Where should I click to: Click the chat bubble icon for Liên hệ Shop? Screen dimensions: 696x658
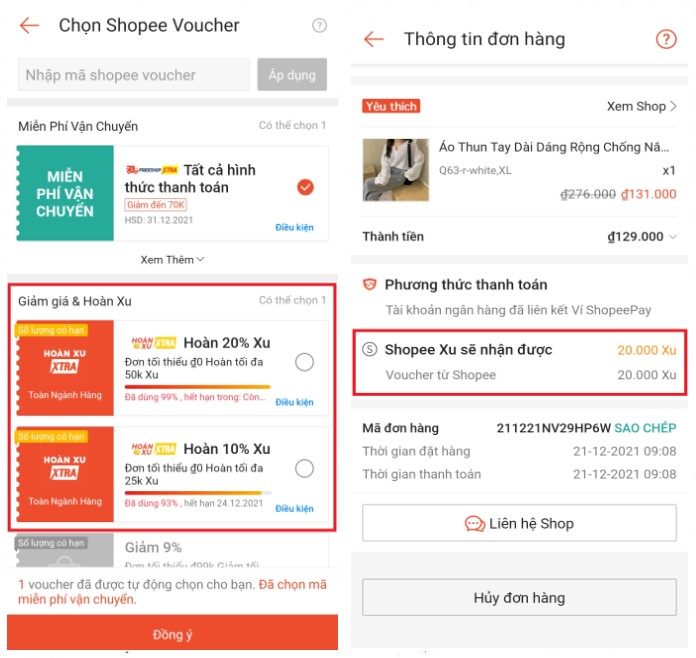tap(475, 523)
